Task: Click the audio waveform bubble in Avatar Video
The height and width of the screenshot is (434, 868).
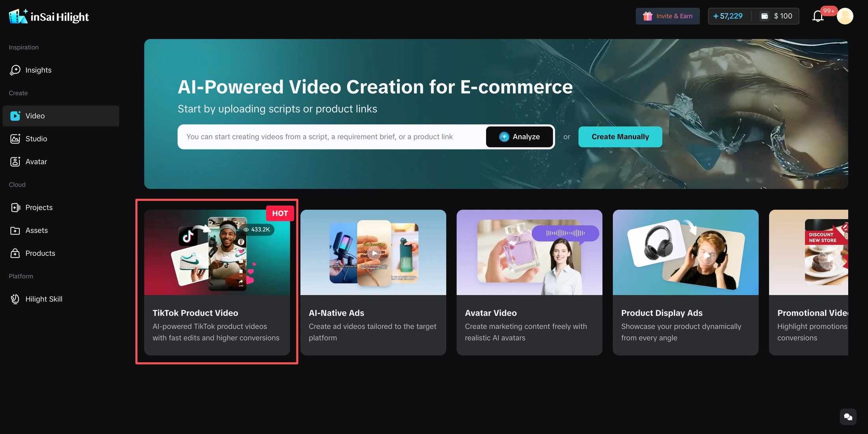Action: 565,233
